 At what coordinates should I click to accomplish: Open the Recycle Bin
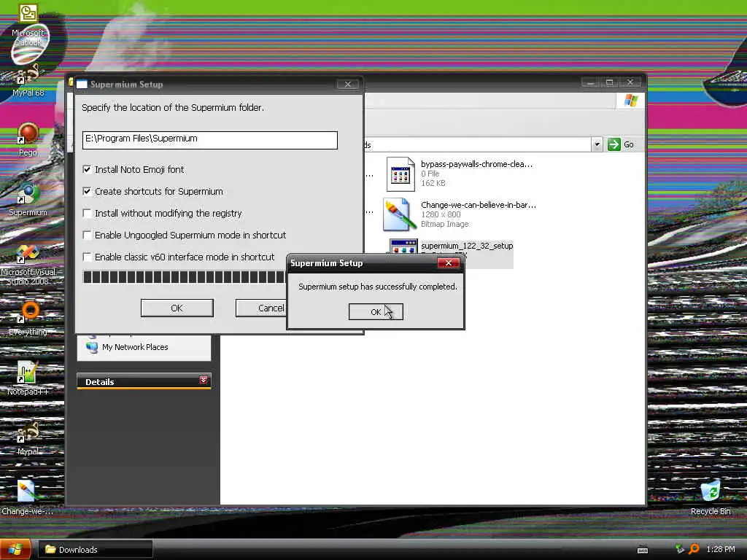(711, 498)
